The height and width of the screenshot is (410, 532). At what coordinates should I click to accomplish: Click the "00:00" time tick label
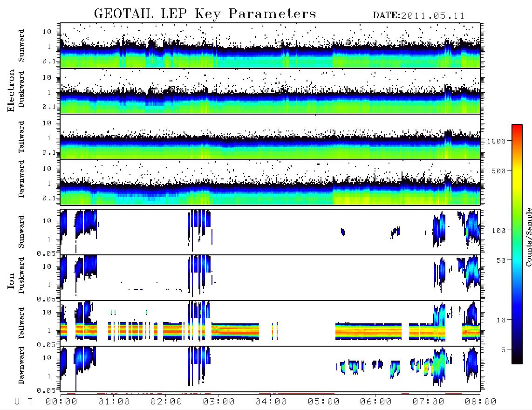61,402
